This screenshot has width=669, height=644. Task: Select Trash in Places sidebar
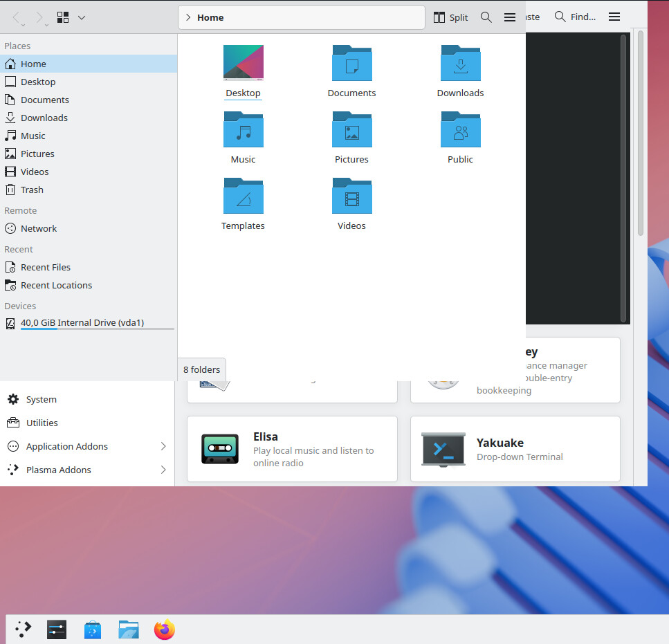pos(32,190)
